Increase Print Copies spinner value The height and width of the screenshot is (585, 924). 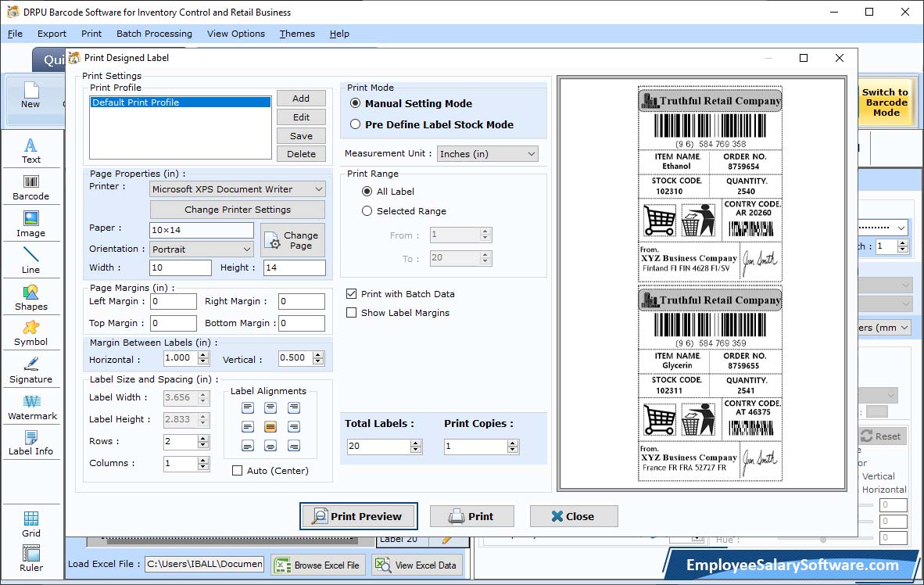tap(514, 443)
